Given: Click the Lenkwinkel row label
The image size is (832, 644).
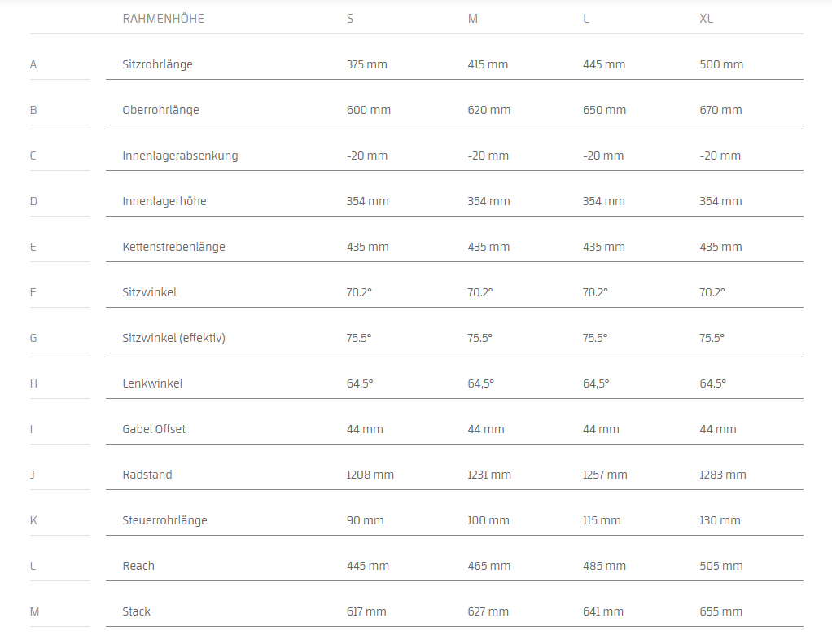Looking at the screenshot, I should [x=152, y=383].
